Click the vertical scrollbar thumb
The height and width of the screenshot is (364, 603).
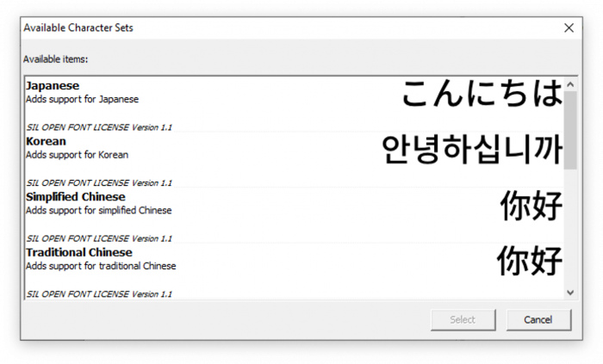pyautogui.click(x=569, y=129)
